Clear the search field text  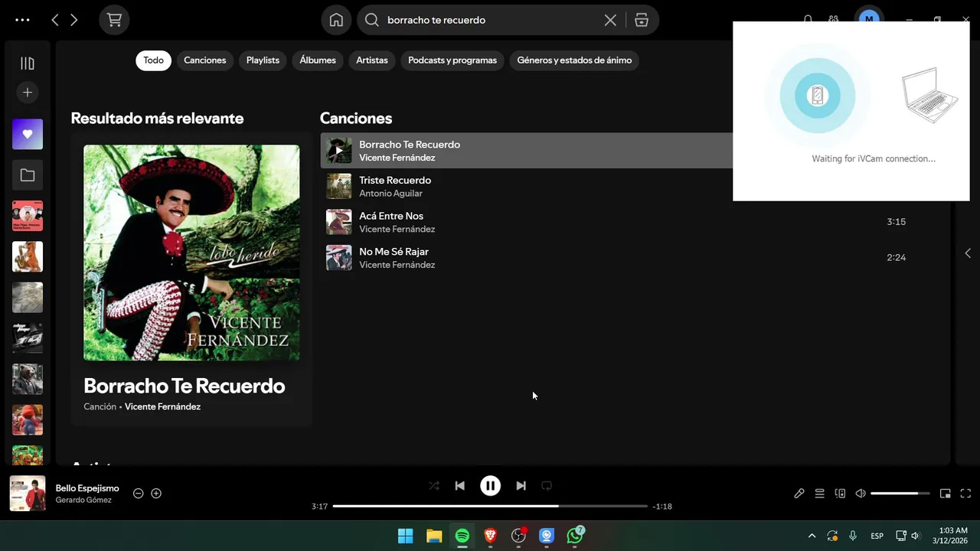point(610,21)
